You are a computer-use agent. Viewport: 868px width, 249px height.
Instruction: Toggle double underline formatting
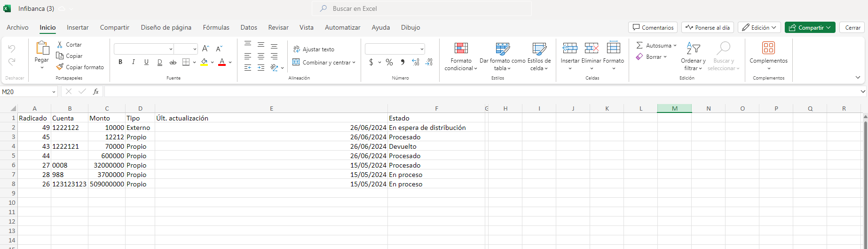coord(160,62)
